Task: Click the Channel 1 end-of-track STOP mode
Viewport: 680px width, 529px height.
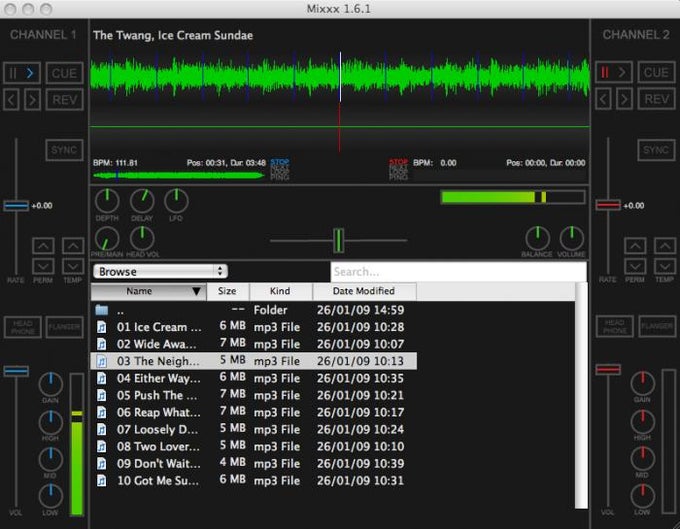Action: click(280, 162)
